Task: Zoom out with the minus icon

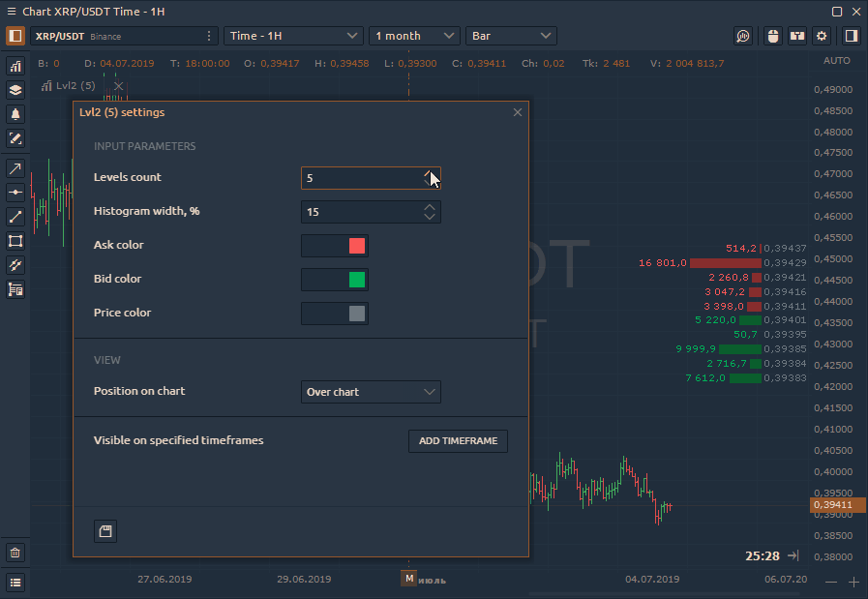Action: coord(831,582)
